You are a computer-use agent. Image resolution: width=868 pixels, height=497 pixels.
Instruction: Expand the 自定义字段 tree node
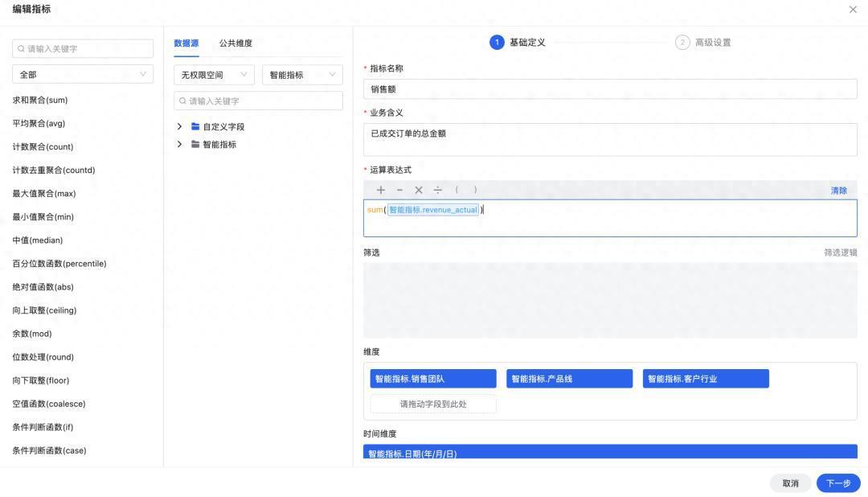pos(179,126)
